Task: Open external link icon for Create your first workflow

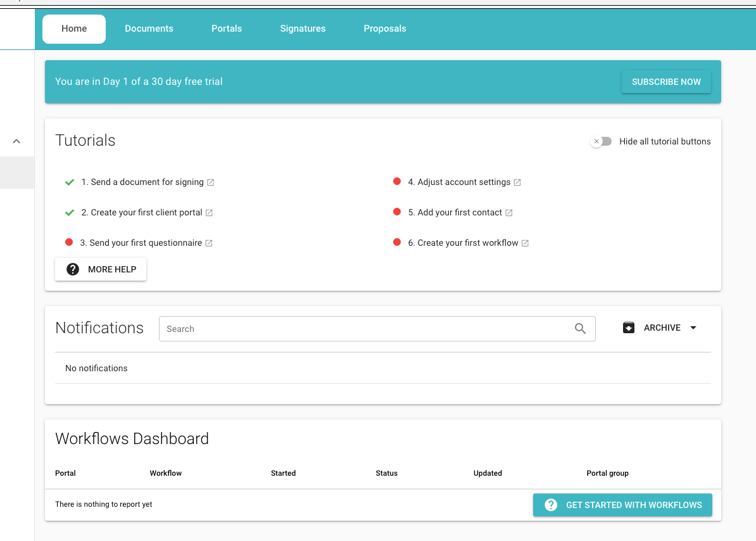Action: click(526, 243)
